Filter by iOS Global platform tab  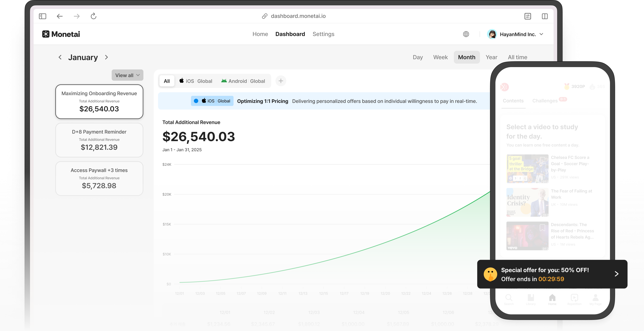point(196,81)
